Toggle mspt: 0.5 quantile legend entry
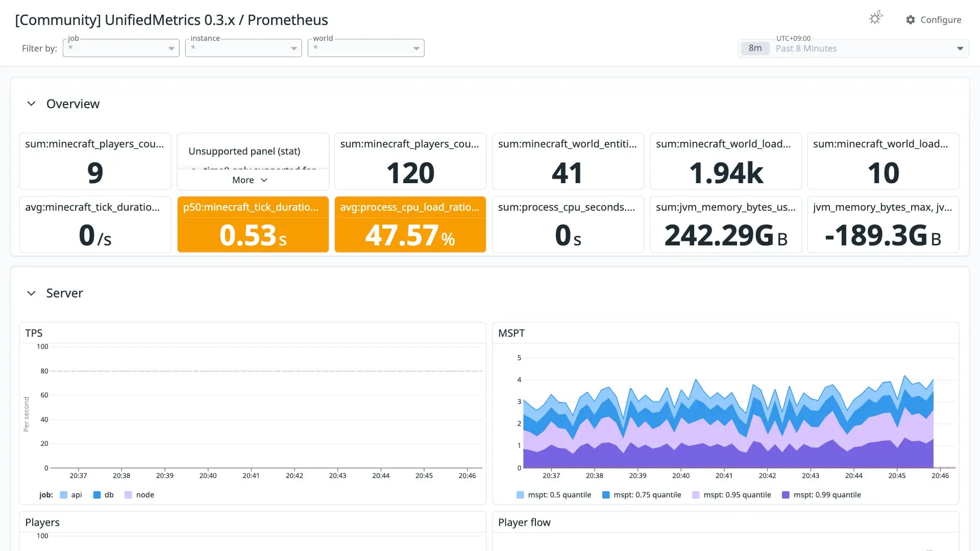Image resolution: width=980 pixels, height=551 pixels. click(554, 495)
